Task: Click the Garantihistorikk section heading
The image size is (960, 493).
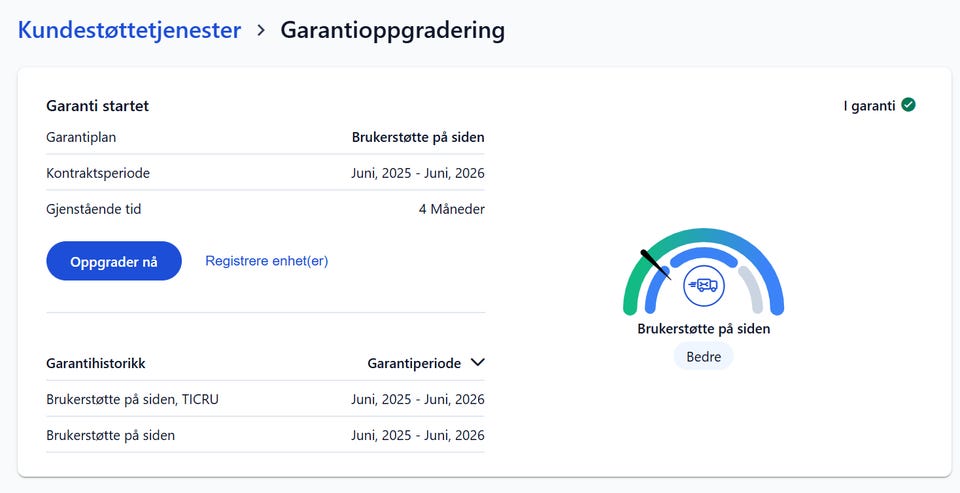Action: click(x=96, y=363)
